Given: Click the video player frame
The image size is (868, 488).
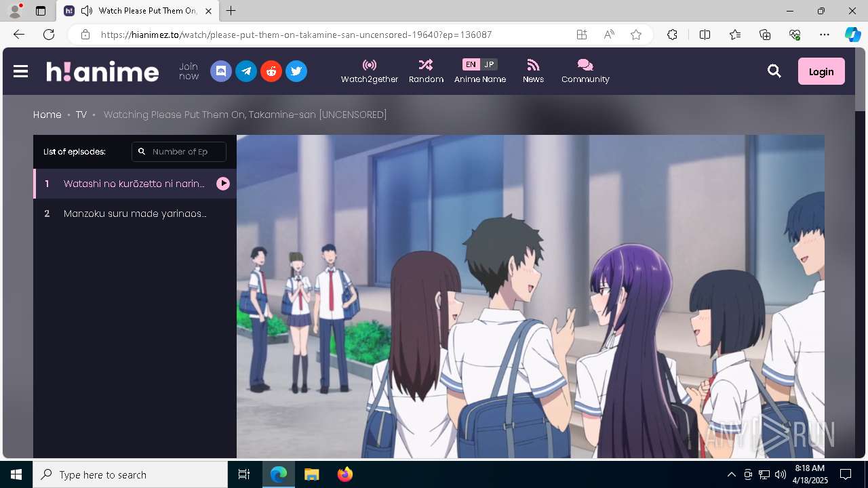Looking at the screenshot, I should [530, 296].
